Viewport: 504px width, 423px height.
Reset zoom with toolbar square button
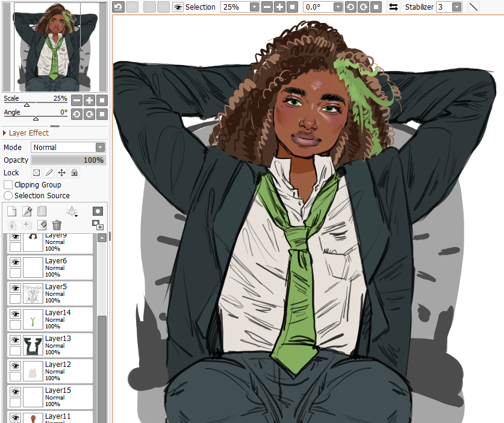click(x=292, y=7)
